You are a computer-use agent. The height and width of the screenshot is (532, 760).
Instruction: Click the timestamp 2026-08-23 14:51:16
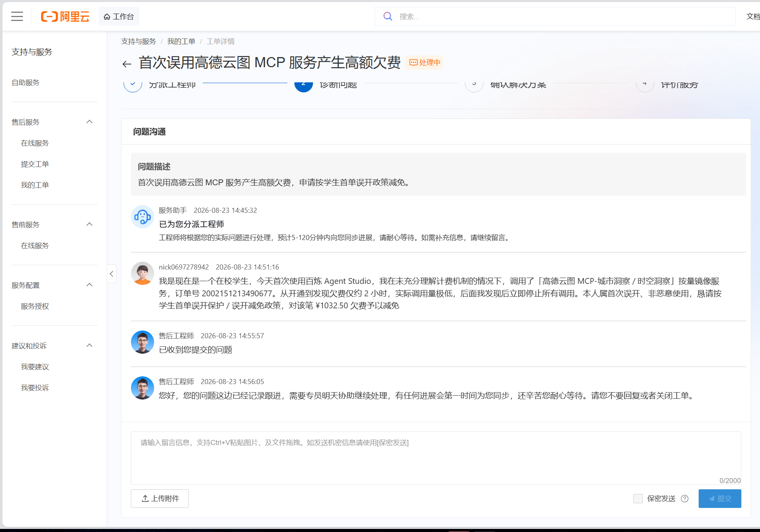pyautogui.click(x=247, y=267)
